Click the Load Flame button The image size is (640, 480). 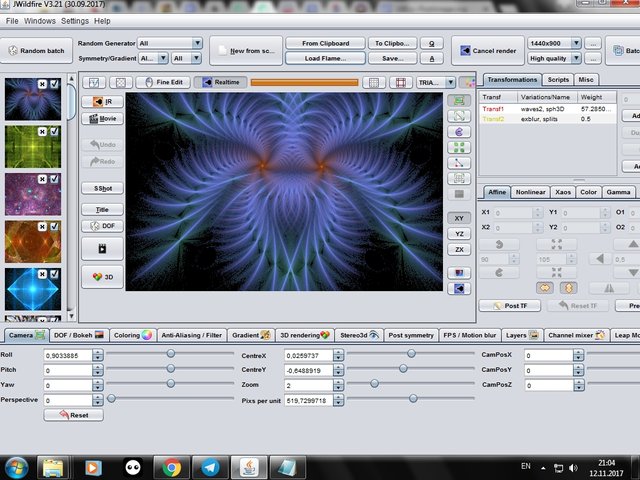[325, 58]
